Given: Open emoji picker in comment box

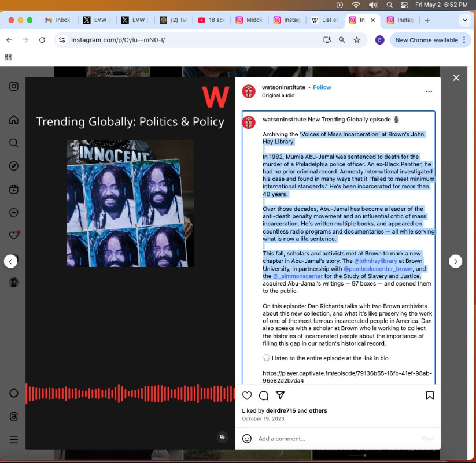Looking at the screenshot, I should [x=247, y=439].
